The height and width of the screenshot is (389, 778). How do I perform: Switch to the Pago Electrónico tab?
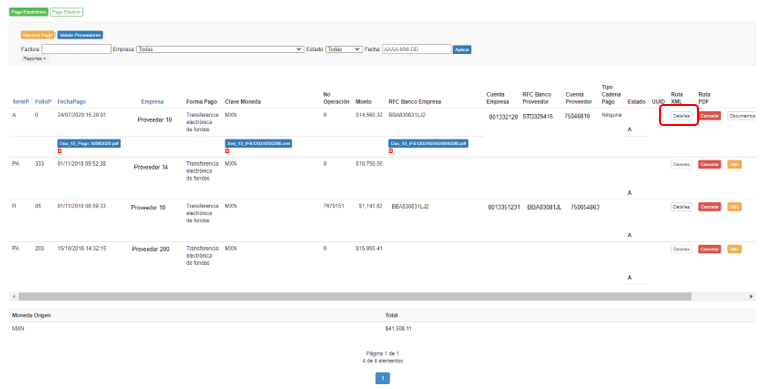click(29, 12)
